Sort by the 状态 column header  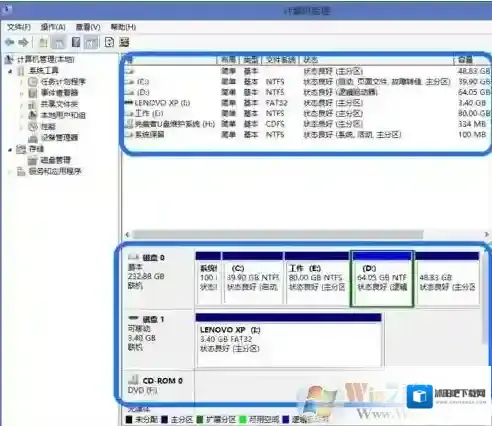tap(377, 60)
